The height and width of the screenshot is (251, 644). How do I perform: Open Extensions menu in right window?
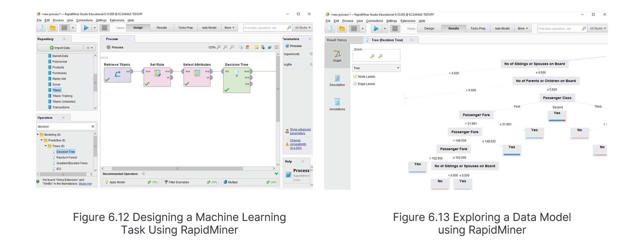[408, 21]
